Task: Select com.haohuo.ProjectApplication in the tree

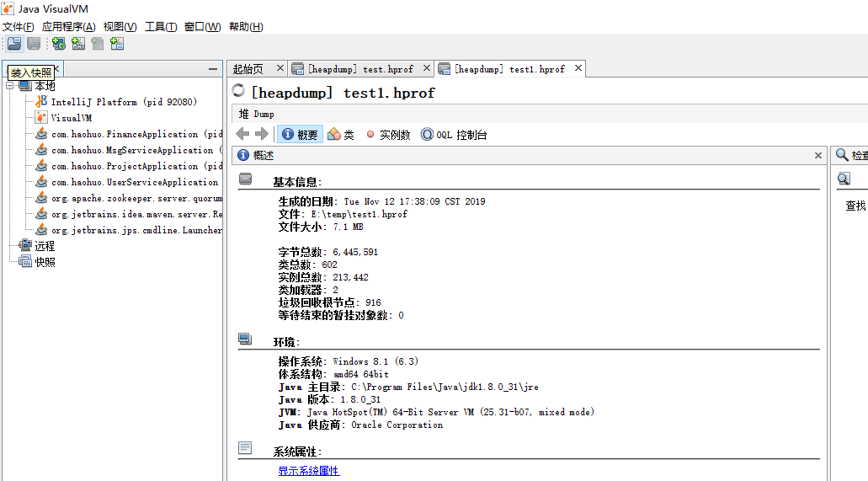Action: pyautogui.click(x=136, y=166)
